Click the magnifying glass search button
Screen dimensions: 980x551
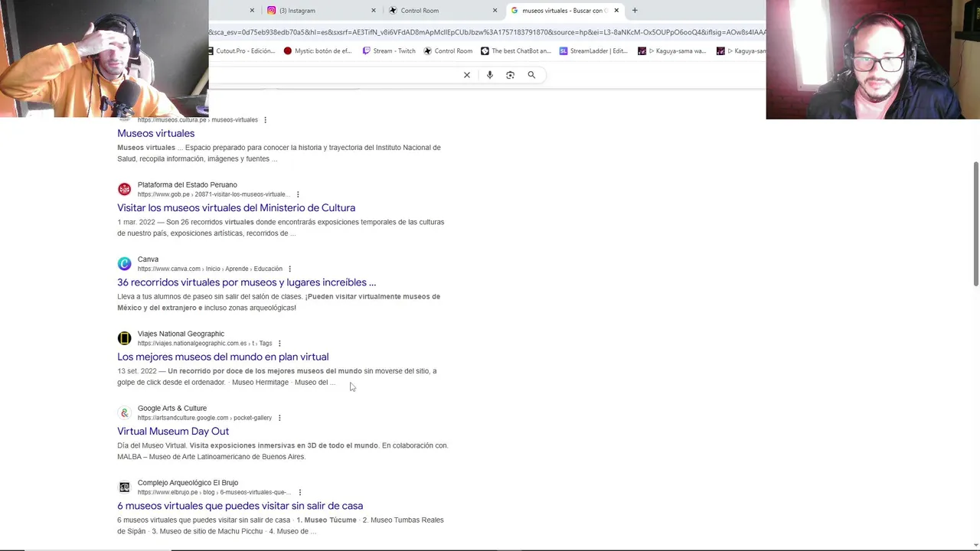(531, 75)
